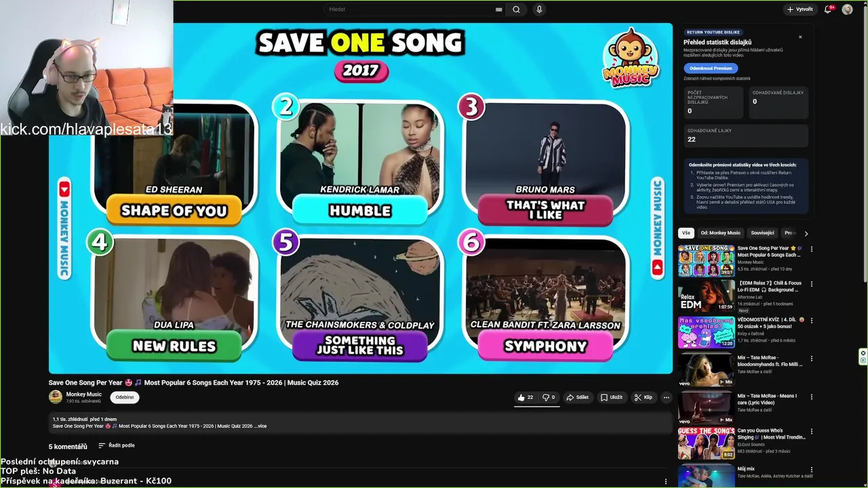Show more filter chips with the right arrow
The width and height of the screenshot is (868, 488).
[x=806, y=233]
